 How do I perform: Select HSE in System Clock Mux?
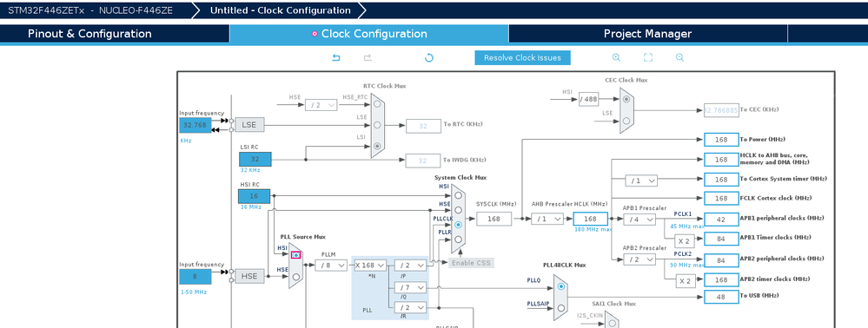[x=459, y=210]
